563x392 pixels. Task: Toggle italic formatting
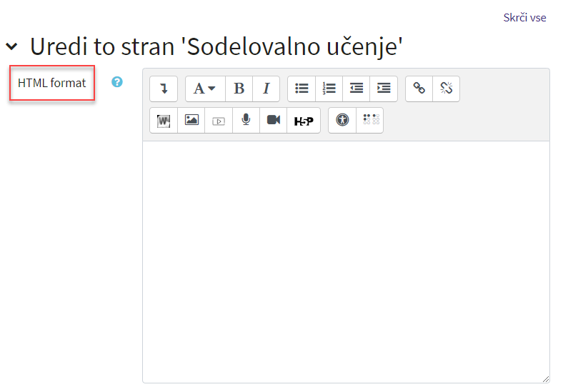tap(266, 89)
